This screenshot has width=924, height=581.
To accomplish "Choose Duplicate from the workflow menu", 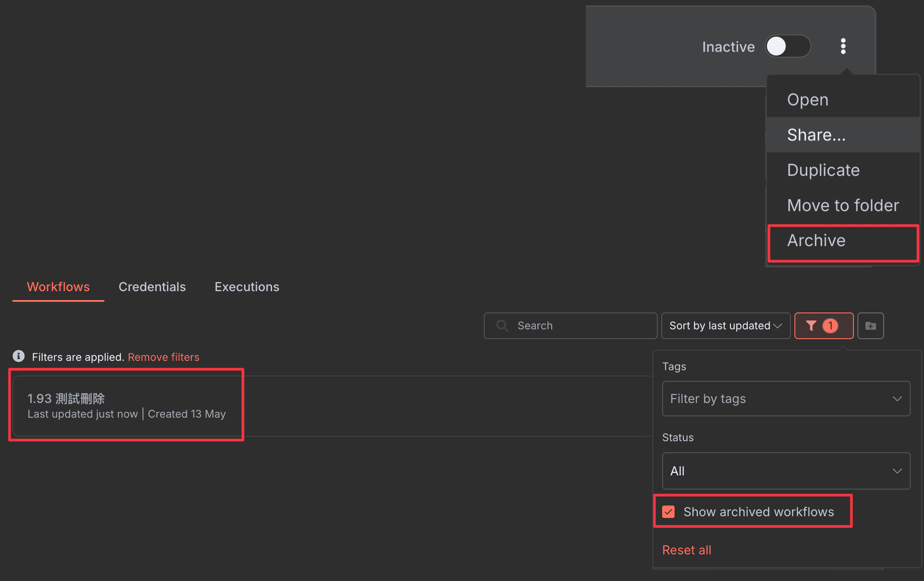I will tap(823, 170).
